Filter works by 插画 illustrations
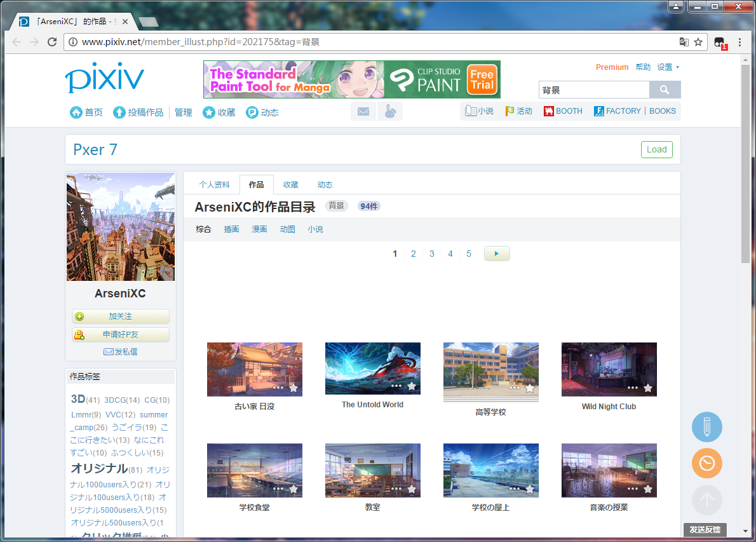 pyautogui.click(x=231, y=229)
